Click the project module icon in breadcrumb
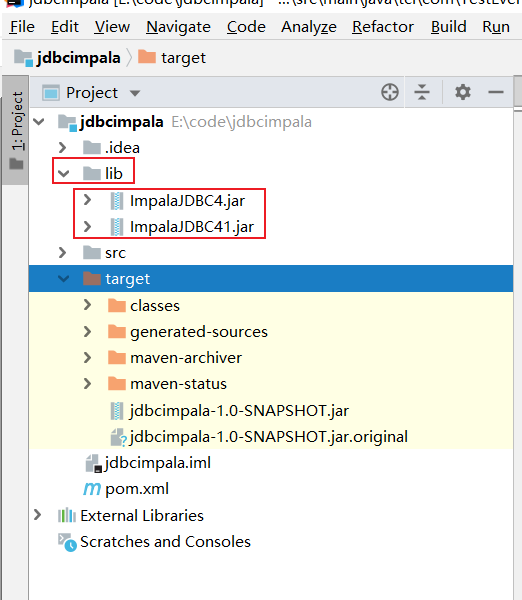This screenshot has width=522, height=600. point(23,58)
